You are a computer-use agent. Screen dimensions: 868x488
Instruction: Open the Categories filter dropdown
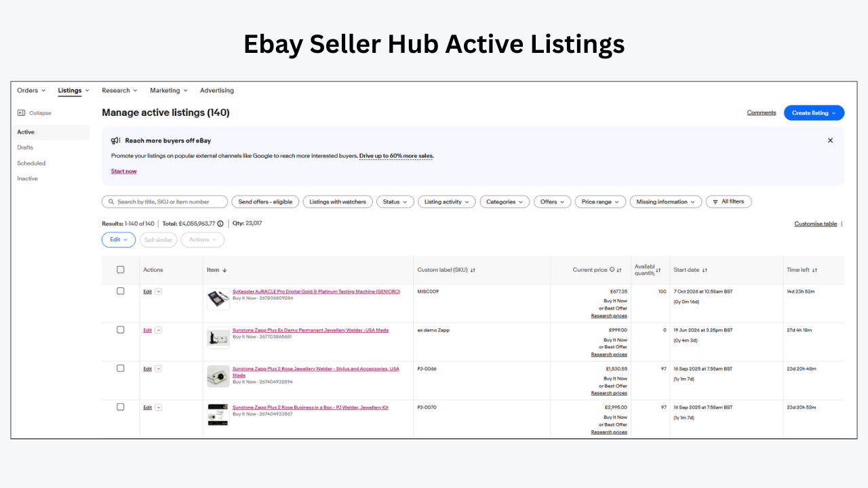point(505,202)
